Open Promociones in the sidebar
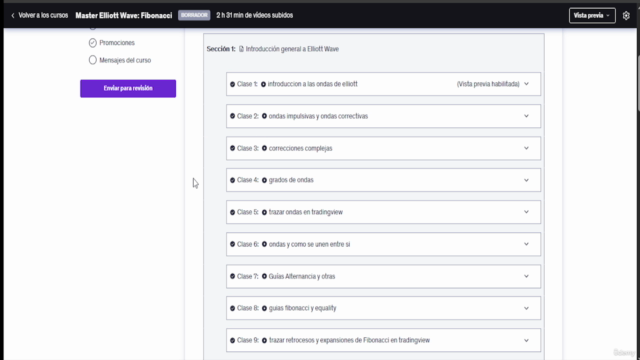Viewport: 640px width, 360px height. [x=117, y=42]
